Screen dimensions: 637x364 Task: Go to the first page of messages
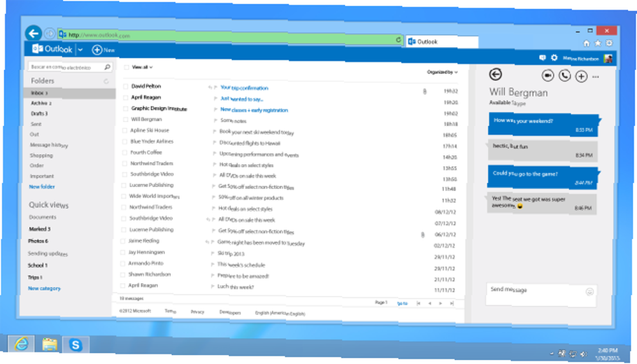[x=419, y=303]
